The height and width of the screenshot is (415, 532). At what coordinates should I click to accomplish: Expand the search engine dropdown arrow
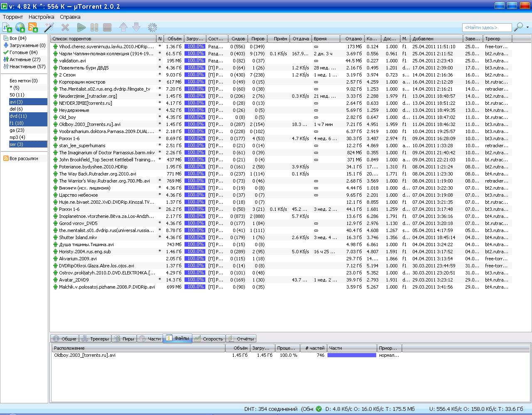click(x=528, y=27)
